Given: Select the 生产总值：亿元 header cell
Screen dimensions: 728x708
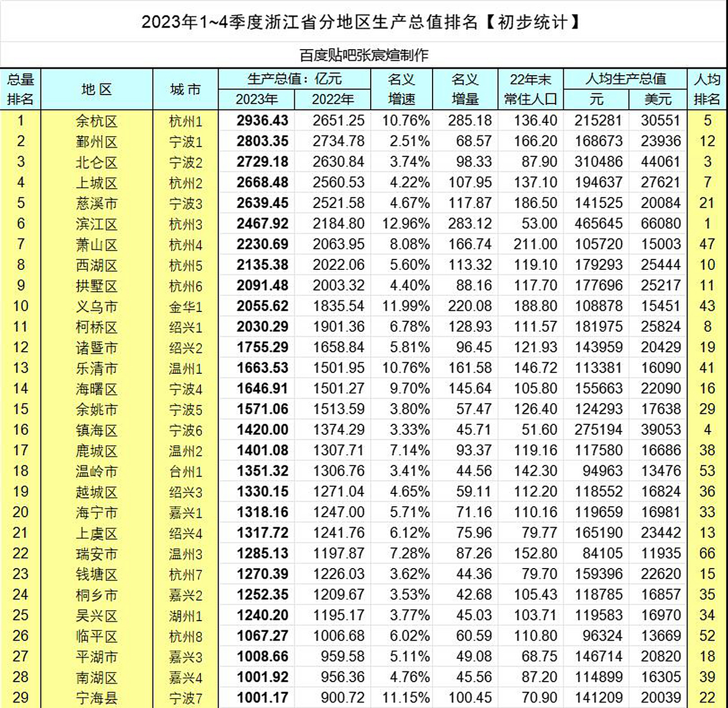Looking at the screenshot, I should (294, 79).
